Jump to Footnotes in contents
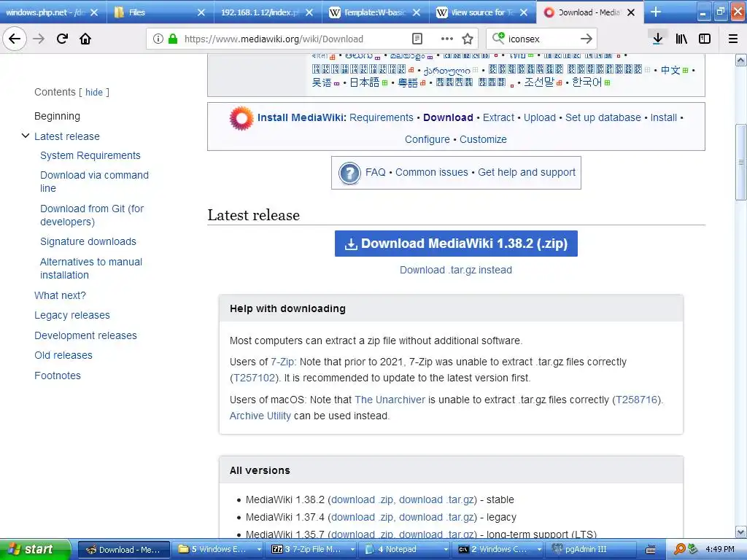The height and width of the screenshot is (560, 747). (58, 376)
